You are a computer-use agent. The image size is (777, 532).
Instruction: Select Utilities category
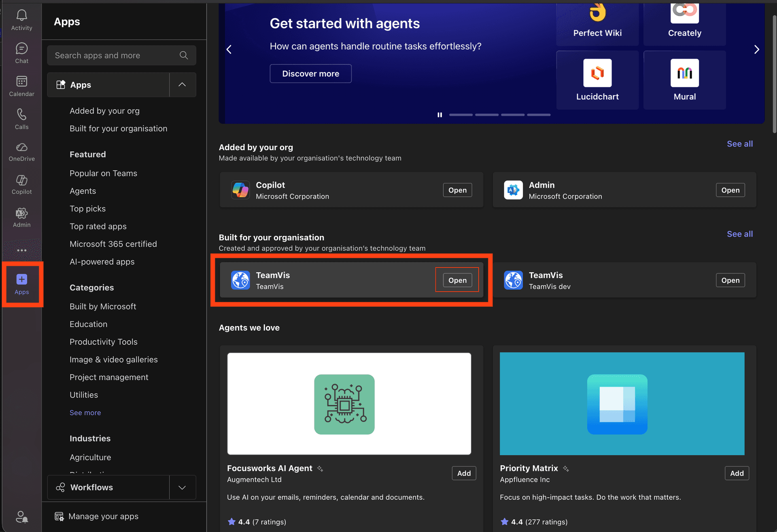point(83,395)
